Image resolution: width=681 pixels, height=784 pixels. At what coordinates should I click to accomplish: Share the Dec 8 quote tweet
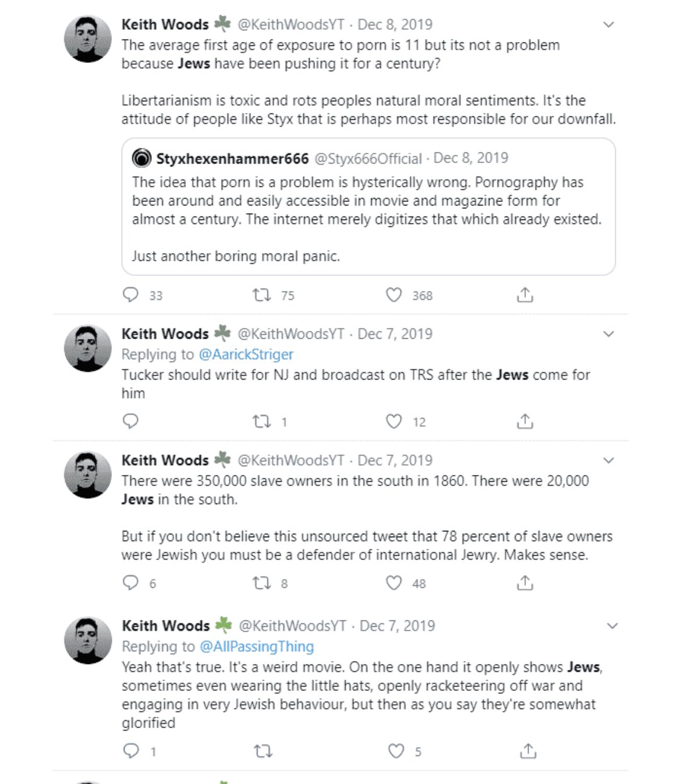coord(525,295)
